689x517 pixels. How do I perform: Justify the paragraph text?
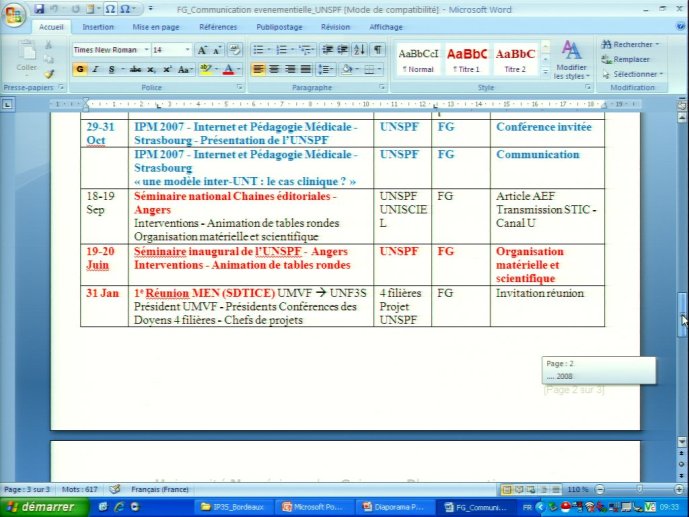pyautogui.click(x=306, y=69)
